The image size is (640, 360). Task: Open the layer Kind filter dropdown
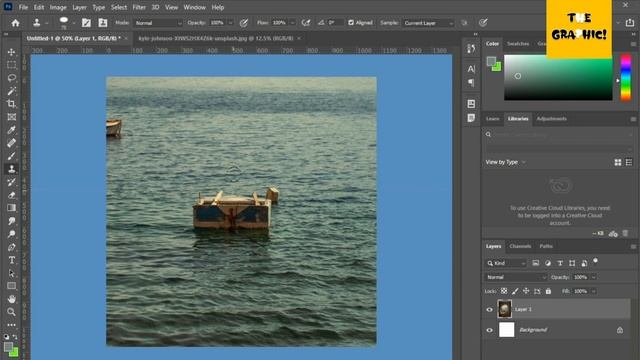(x=506, y=263)
